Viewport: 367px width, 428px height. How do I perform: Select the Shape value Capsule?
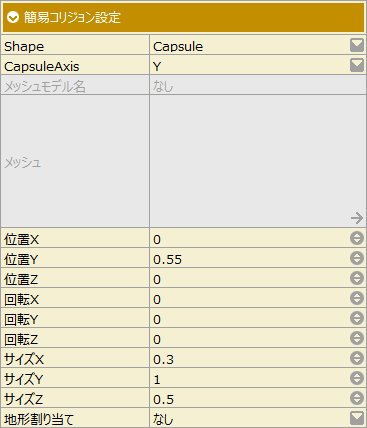click(x=178, y=46)
